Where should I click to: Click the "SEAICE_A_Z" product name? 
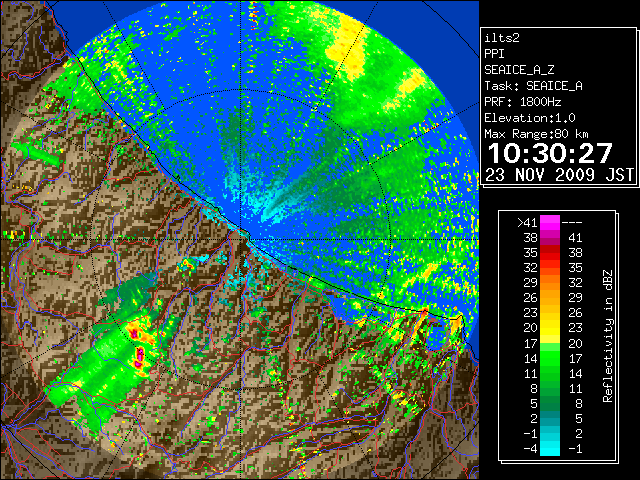coord(519,70)
